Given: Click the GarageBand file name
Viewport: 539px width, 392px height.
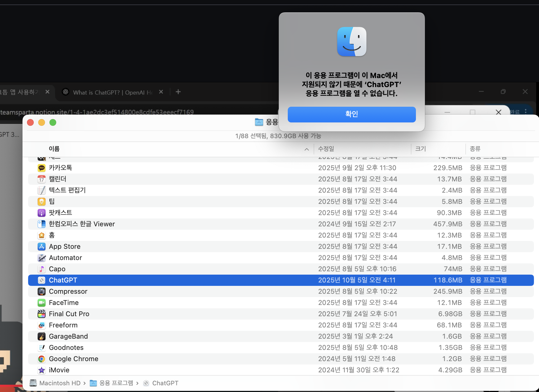Looking at the screenshot, I should (x=68, y=336).
